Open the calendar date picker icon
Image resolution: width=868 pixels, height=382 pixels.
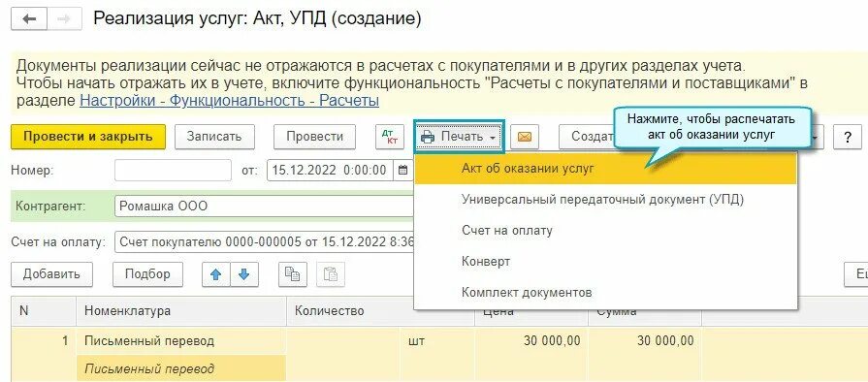404,170
